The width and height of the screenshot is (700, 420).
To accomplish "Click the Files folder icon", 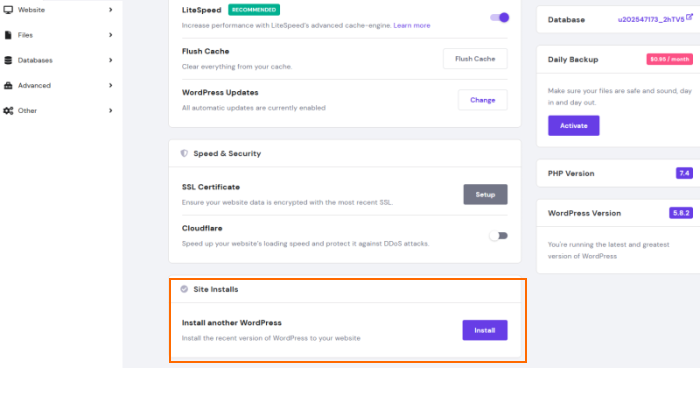I will [8, 35].
